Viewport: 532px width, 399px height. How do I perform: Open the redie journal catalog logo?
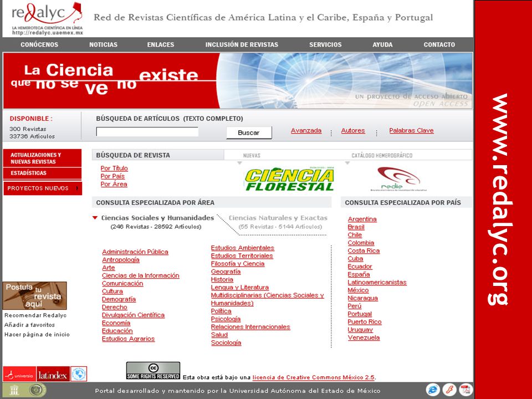398,179
